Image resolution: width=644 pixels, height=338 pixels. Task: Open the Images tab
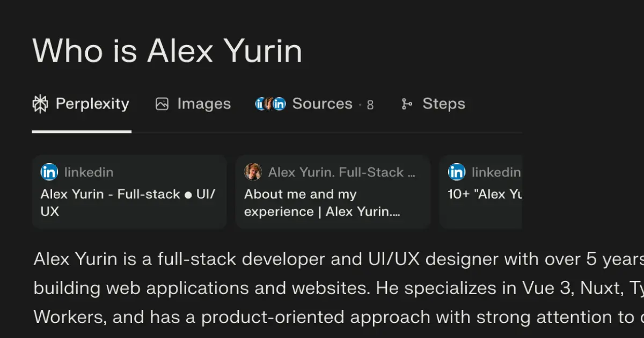(204, 104)
